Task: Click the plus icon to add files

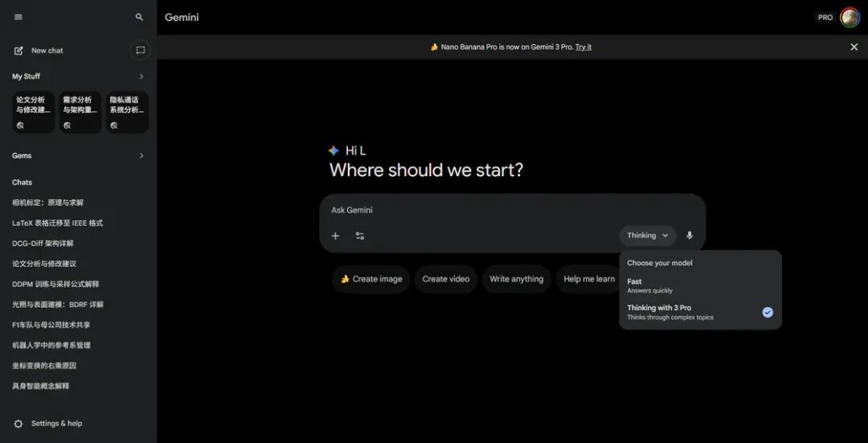Action: coord(335,236)
